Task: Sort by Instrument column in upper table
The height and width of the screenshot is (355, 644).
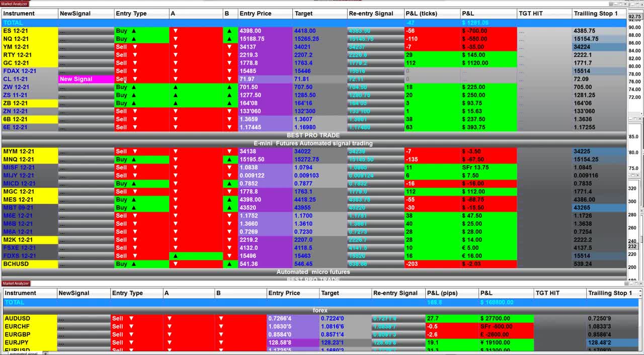Action: [30, 14]
